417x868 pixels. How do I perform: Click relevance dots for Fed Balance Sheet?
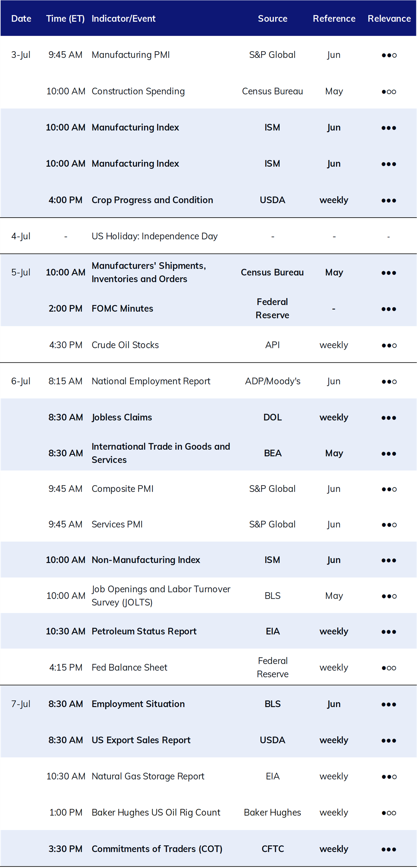389,668
